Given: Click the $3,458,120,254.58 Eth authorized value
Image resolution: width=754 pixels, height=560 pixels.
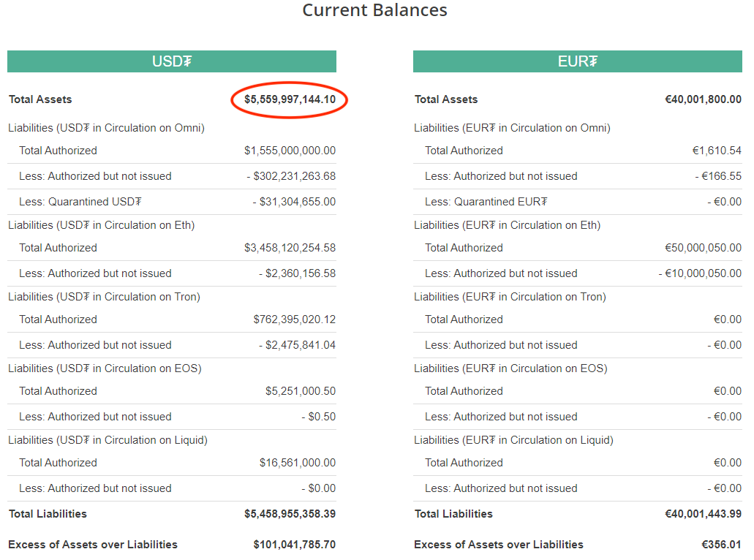Looking at the screenshot, I should (290, 248).
